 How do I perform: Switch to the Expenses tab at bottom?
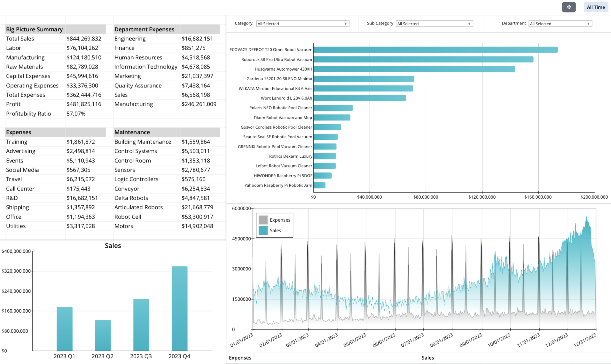[240, 358]
